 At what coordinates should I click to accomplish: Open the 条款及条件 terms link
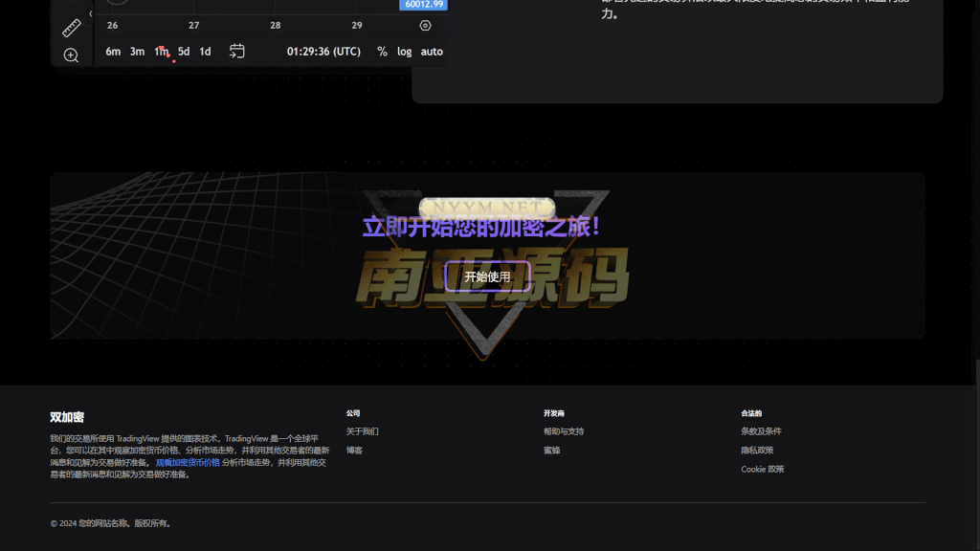[x=761, y=431]
